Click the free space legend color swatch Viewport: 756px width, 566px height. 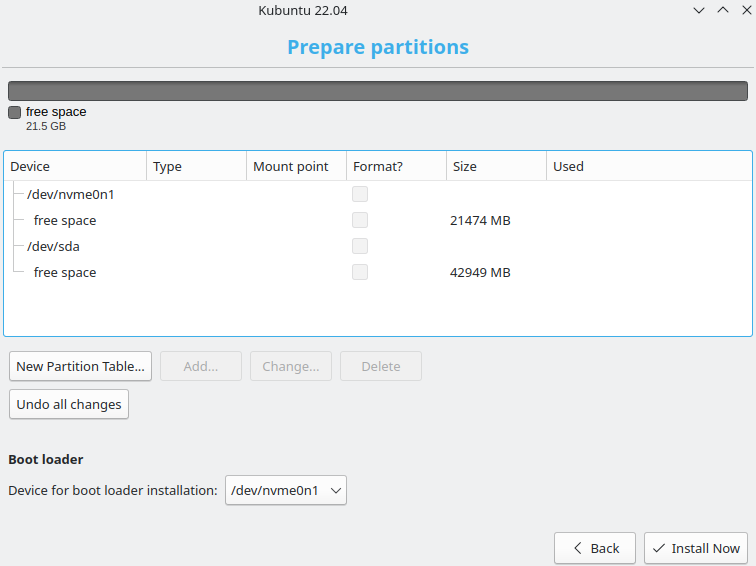(x=14, y=112)
